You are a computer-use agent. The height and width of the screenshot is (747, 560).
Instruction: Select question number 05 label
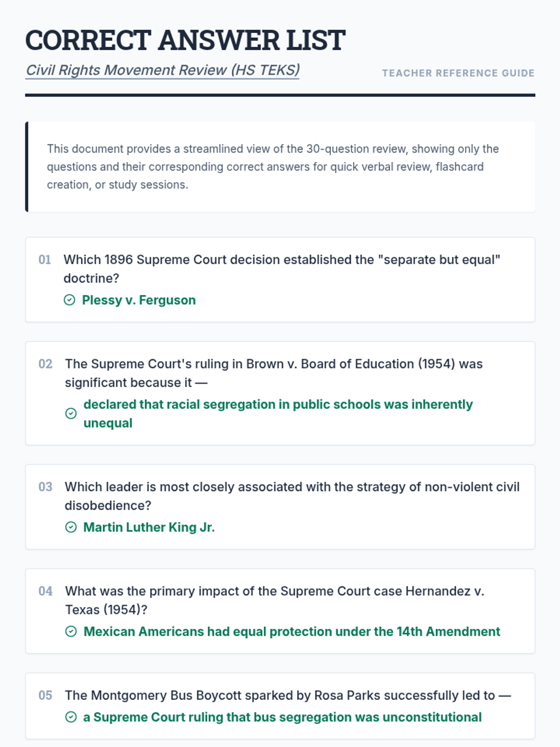pos(45,696)
